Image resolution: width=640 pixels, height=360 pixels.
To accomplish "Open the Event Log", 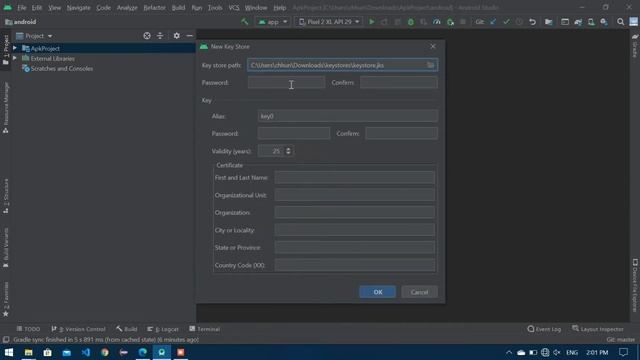I will coord(544,329).
